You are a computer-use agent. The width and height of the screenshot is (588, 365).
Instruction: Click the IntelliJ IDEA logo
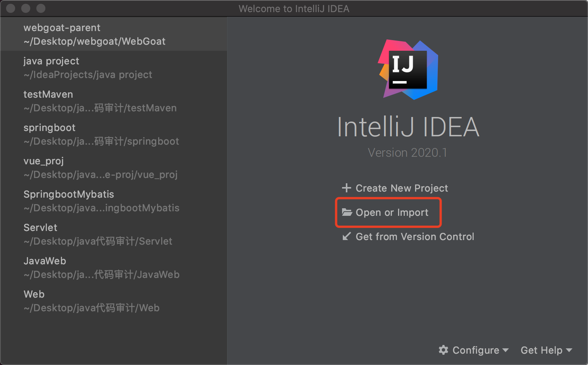point(408,70)
